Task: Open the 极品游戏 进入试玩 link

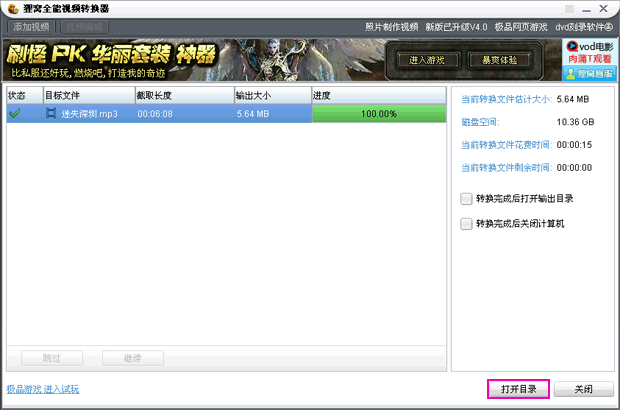Action: (43, 389)
